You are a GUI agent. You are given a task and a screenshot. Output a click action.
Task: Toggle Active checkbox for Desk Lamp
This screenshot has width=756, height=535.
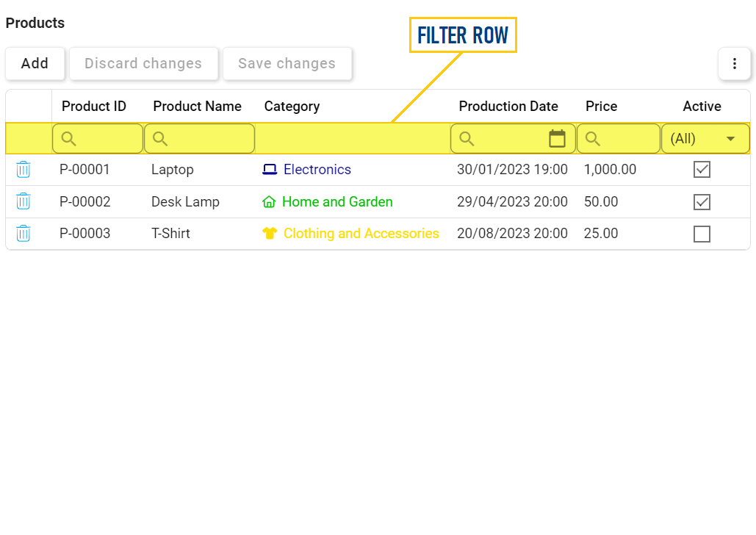pyautogui.click(x=702, y=201)
